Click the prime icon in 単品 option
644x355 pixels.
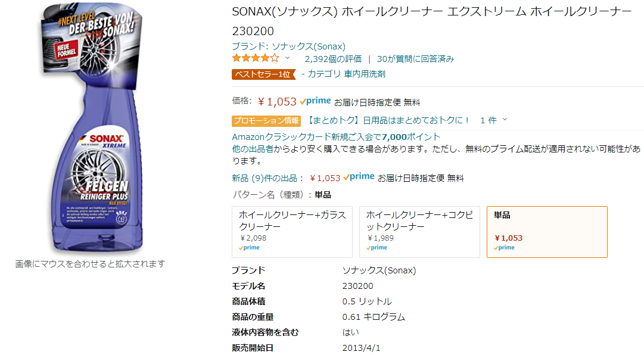504,247
